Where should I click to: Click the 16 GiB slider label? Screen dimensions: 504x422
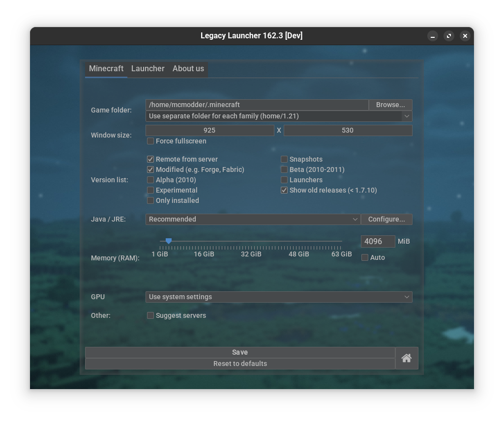tap(204, 254)
